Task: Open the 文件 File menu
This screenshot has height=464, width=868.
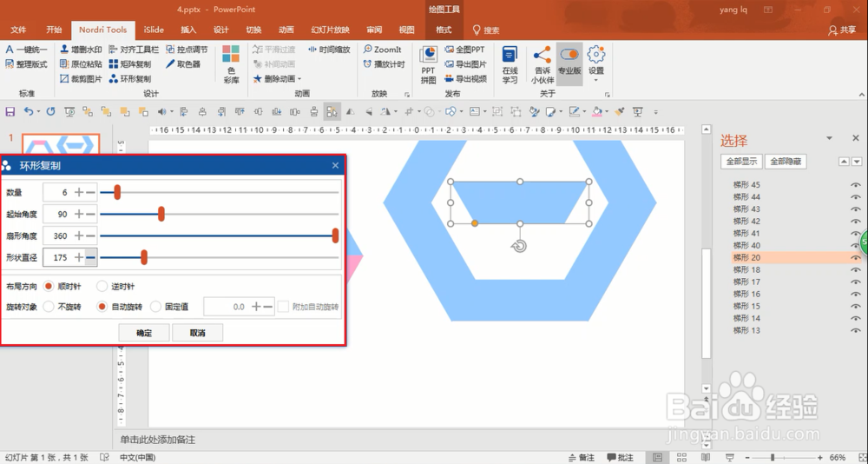Action: point(18,30)
